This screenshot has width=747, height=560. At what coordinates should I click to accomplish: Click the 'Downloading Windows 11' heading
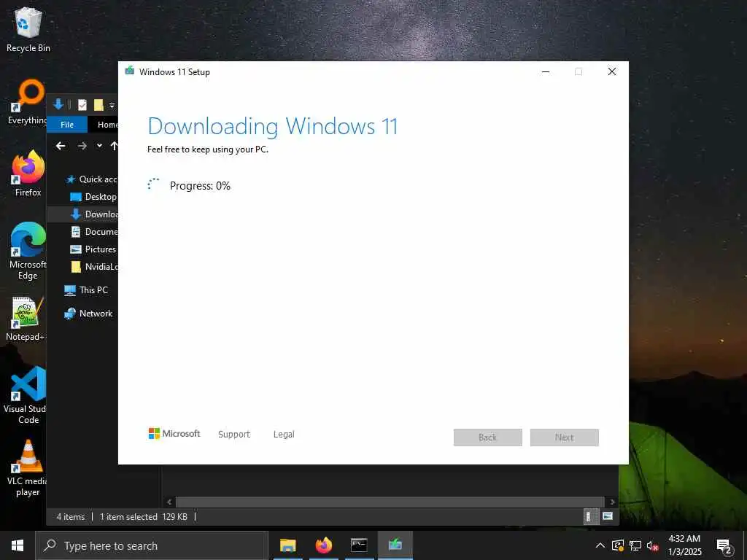coord(273,126)
